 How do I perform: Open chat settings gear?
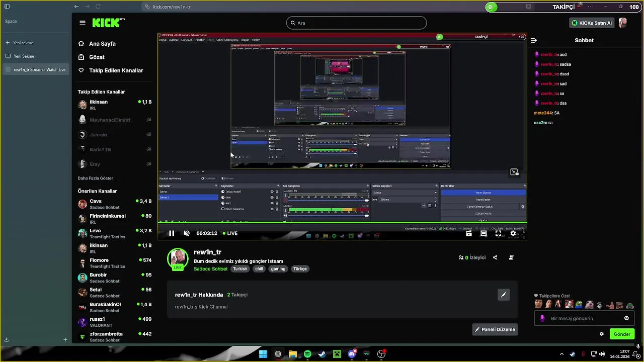click(602, 334)
